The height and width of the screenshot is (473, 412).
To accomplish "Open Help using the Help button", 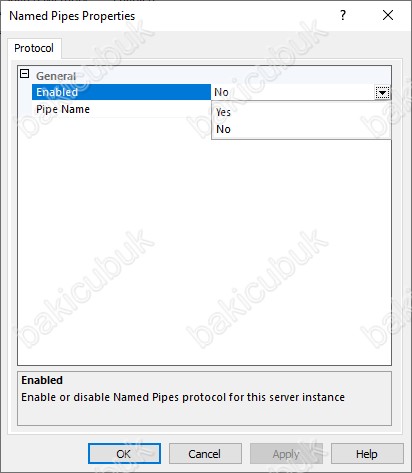I will [x=367, y=454].
